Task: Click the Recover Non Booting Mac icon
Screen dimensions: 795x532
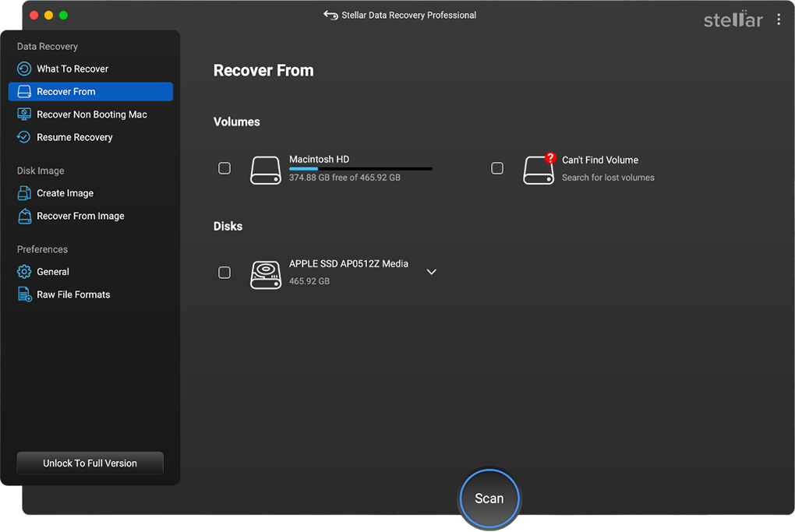Action: [24, 115]
